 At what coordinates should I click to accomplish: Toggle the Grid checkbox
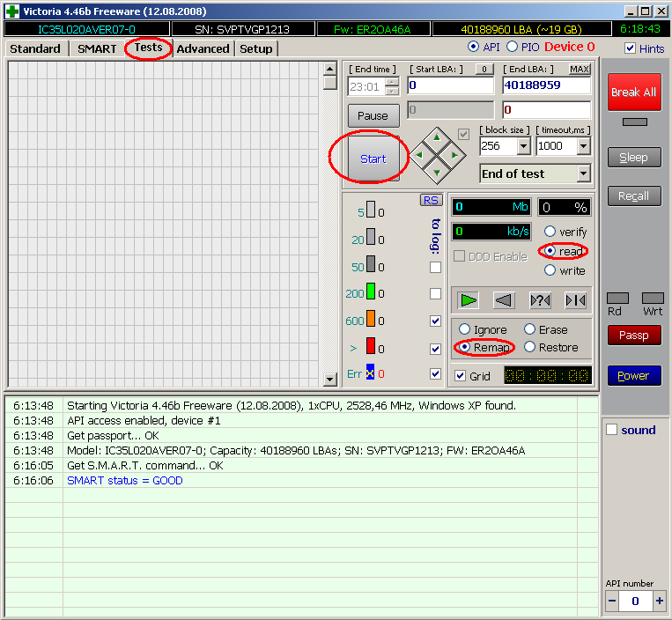(461, 376)
